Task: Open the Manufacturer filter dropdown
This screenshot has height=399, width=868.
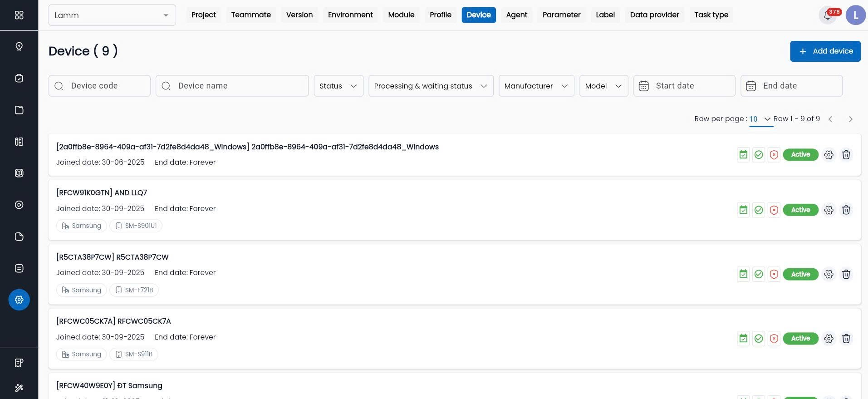Action: pyautogui.click(x=536, y=86)
